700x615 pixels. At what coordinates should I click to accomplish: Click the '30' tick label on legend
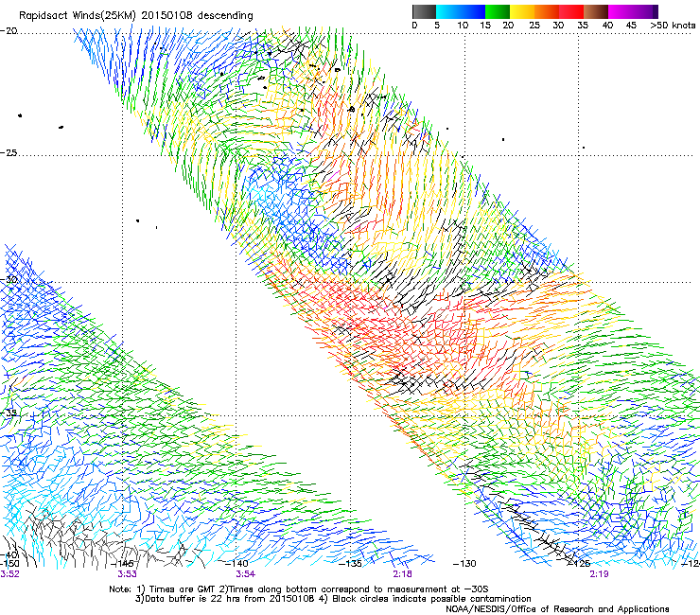pos(558,26)
